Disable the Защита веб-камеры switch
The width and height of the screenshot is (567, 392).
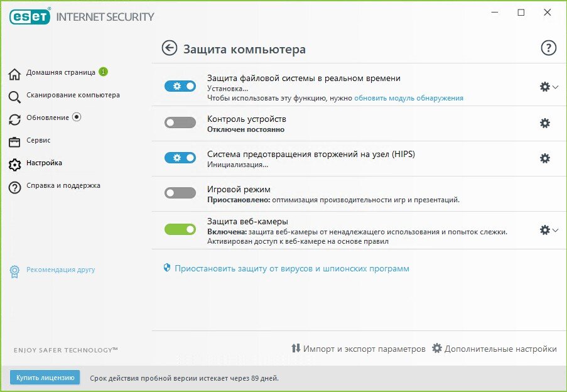180,229
